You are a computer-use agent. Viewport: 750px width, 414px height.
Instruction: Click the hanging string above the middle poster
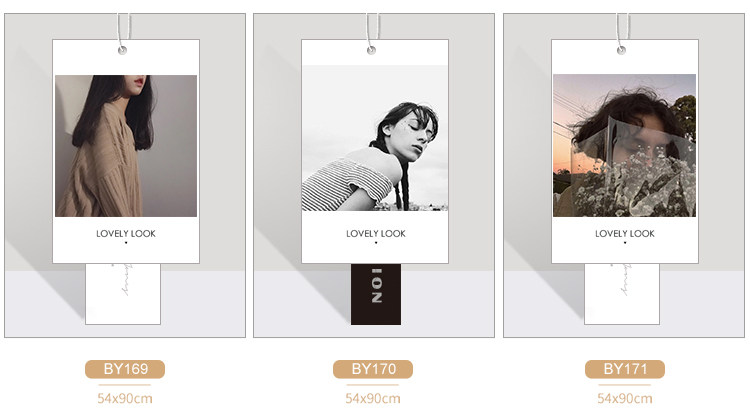(373, 29)
